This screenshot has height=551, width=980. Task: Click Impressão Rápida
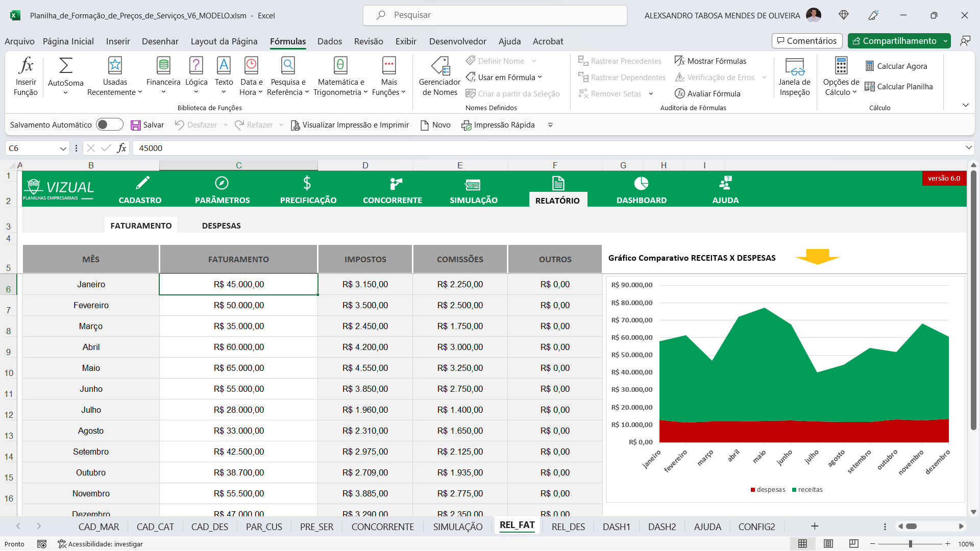[498, 125]
